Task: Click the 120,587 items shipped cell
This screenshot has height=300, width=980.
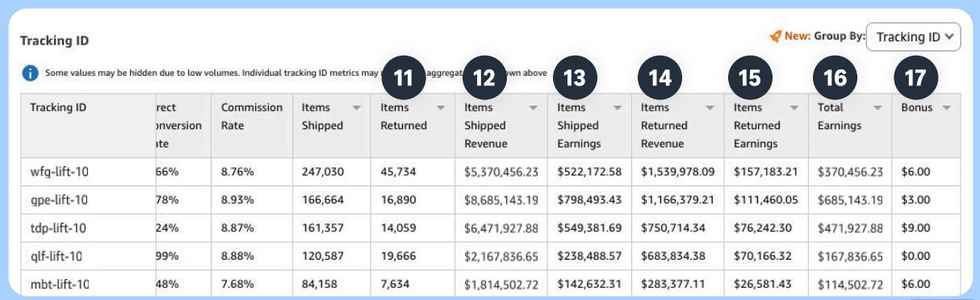Action: tap(332, 256)
